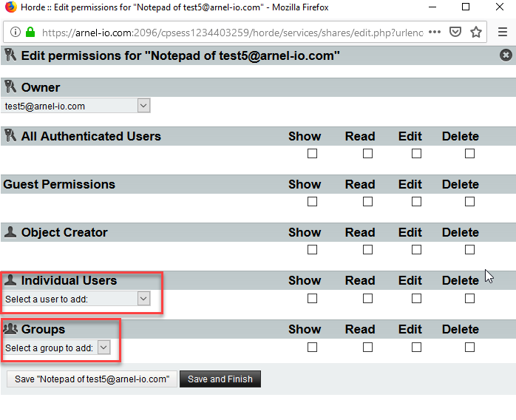Expand the 'Select a user to add' dropdown
516x420 pixels.
coord(77,299)
